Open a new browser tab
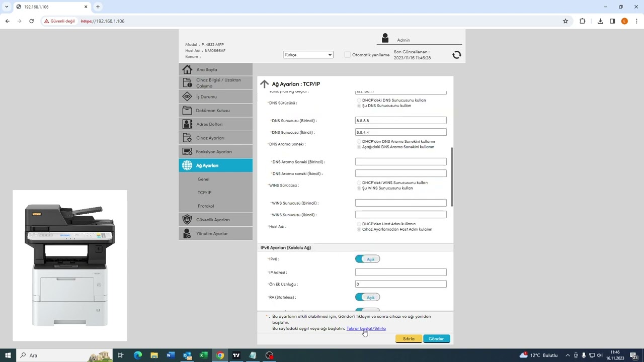This screenshot has height=362, width=644. (98, 7)
